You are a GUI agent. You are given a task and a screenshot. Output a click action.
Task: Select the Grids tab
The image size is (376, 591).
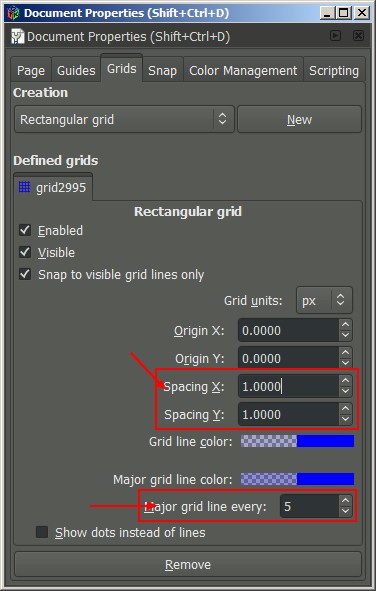click(x=122, y=69)
